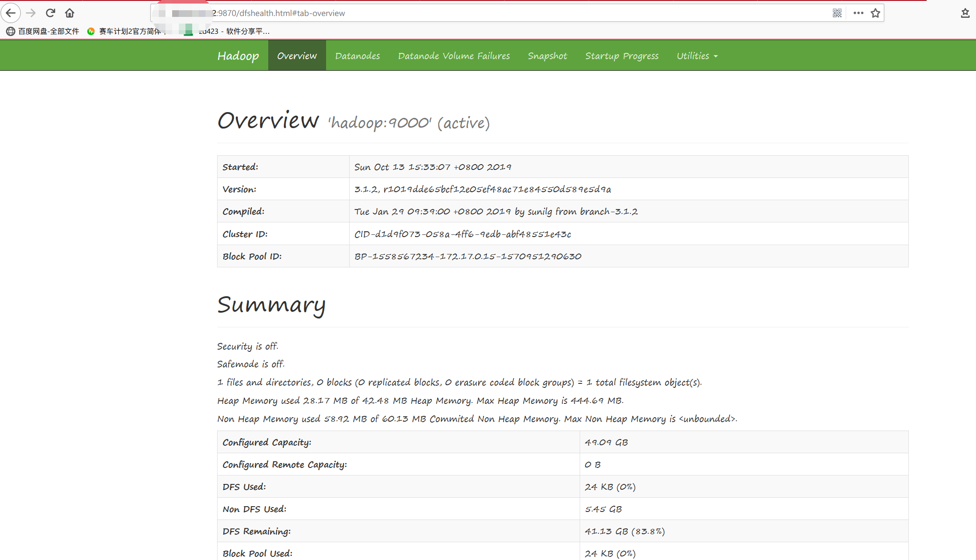Open the downloads icon at top right

coord(965,13)
